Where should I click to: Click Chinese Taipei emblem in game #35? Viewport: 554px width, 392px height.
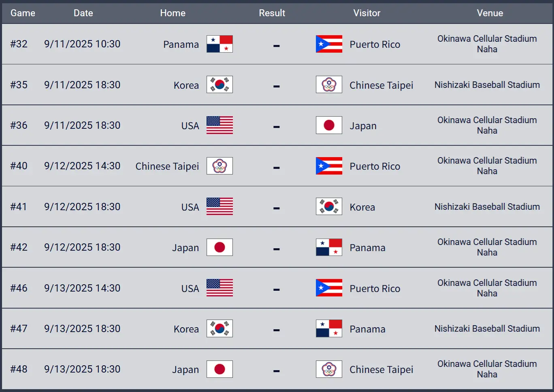(329, 85)
